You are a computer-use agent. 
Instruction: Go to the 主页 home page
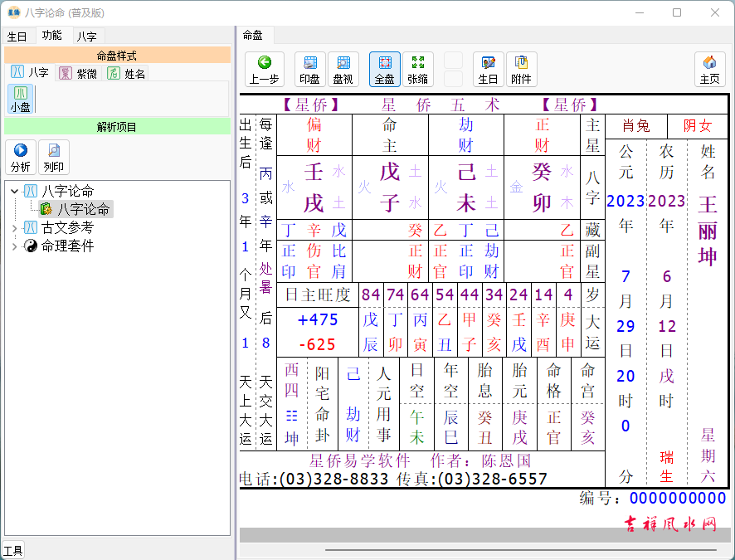point(709,70)
